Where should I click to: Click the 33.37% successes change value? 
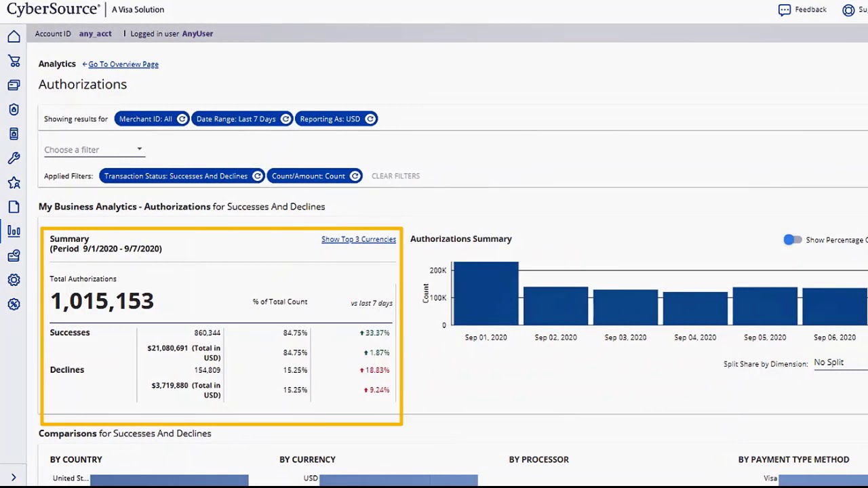pyautogui.click(x=374, y=333)
